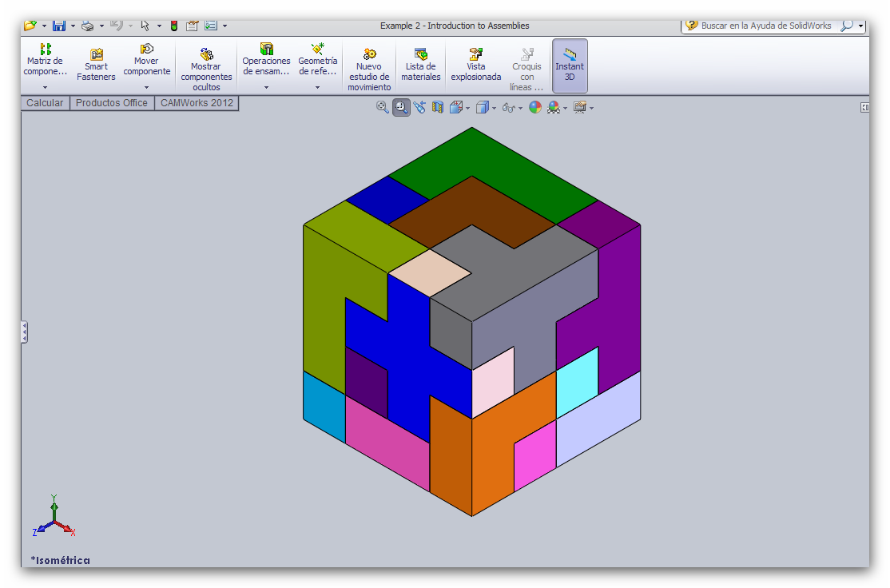Expand the Open icon dropdown arrow
Screen dimensions: 890x588
click(44, 26)
